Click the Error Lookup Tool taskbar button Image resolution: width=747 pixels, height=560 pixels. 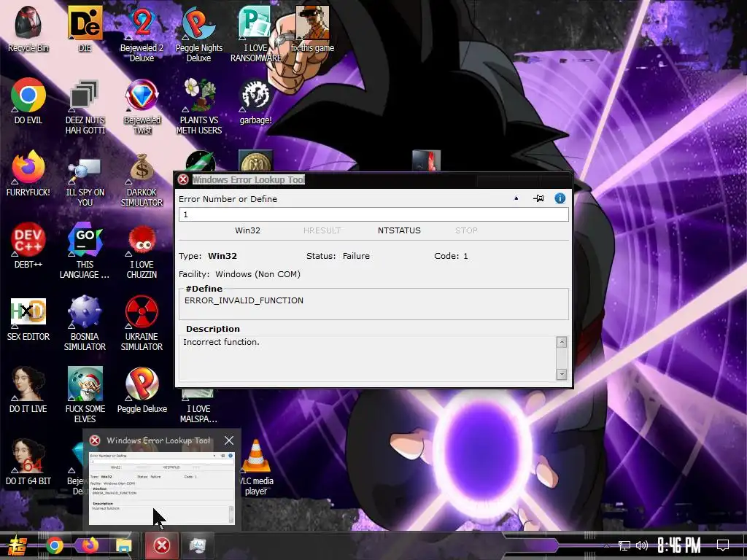(x=161, y=545)
